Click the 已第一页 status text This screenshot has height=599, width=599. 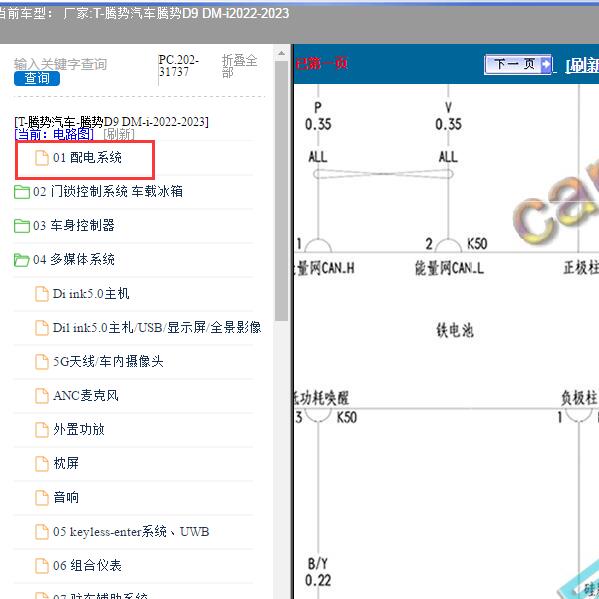click(x=321, y=63)
